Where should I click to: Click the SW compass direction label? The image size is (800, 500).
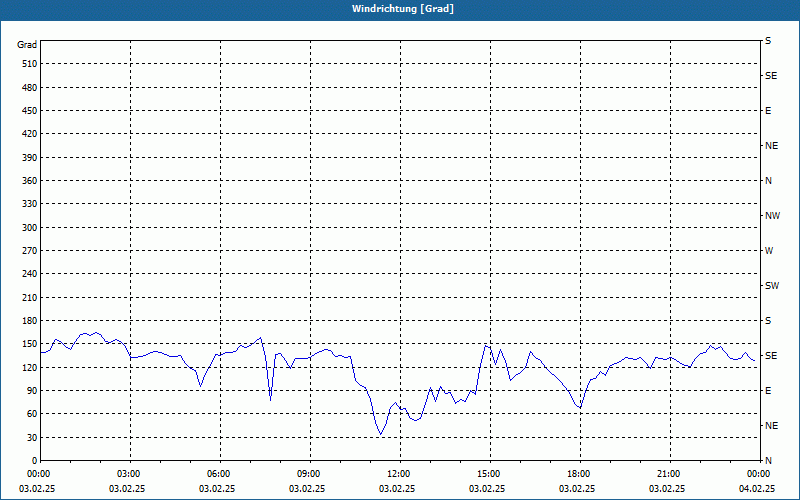click(772, 286)
